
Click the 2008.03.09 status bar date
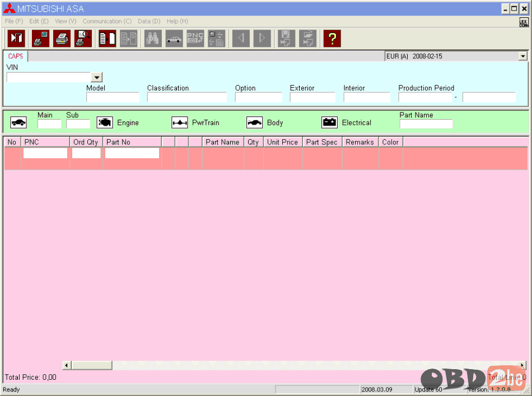coord(377,389)
